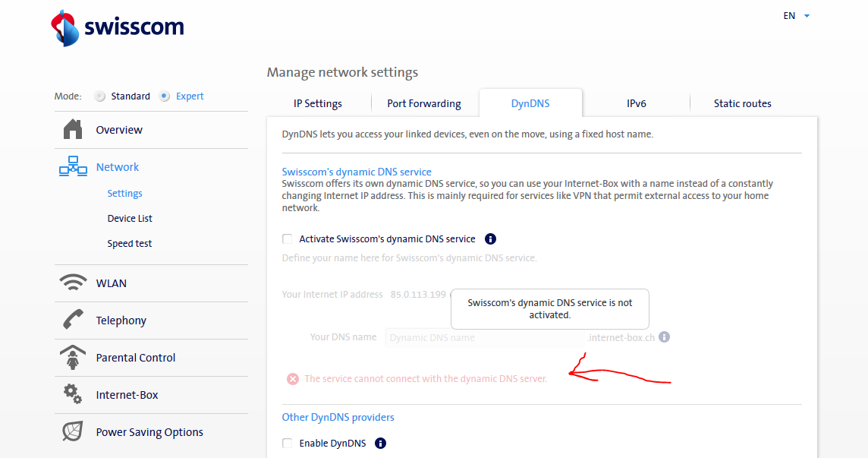Click info icon beside Enable DynDNS

click(x=380, y=444)
